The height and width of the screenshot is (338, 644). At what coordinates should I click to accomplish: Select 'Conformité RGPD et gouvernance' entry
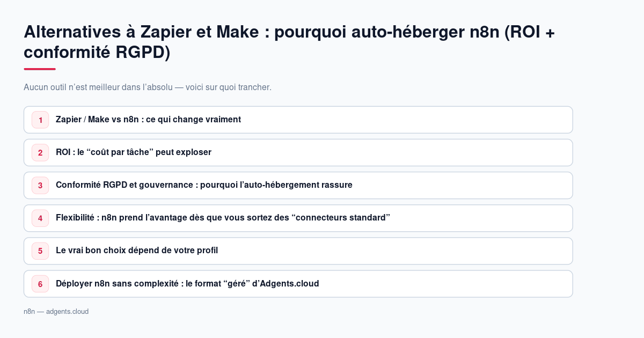tap(298, 185)
